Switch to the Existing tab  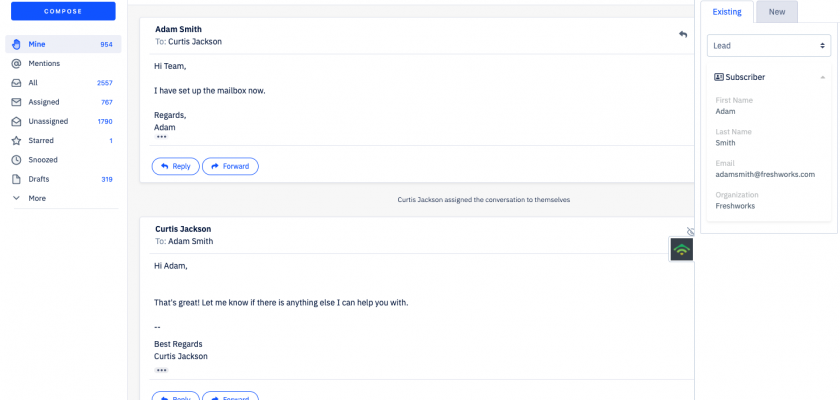coord(727,11)
